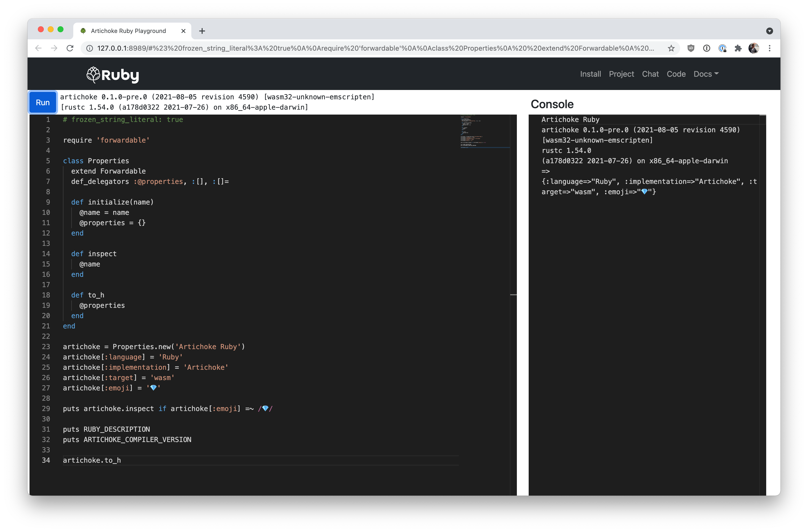
Task: Open the uBlock shield extension icon
Action: pos(690,48)
